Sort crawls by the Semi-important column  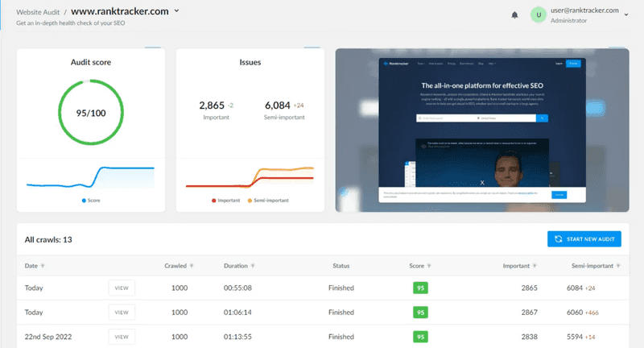596,266
